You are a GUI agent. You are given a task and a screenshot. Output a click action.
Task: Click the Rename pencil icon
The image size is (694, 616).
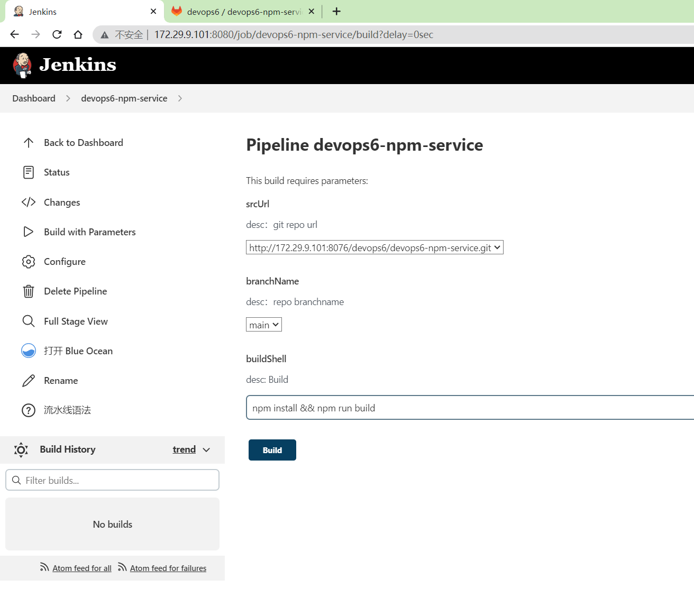(x=29, y=381)
